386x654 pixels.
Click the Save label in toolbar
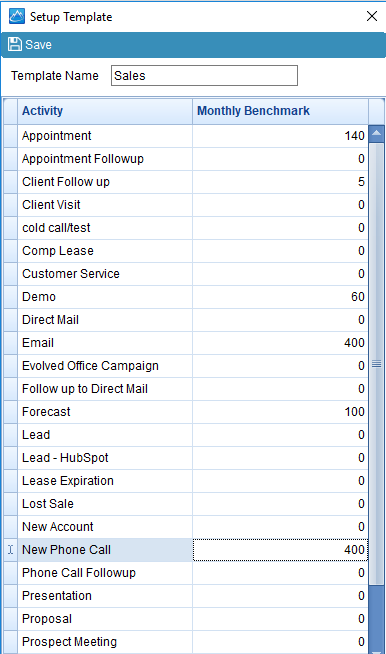(x=38, y=45)
